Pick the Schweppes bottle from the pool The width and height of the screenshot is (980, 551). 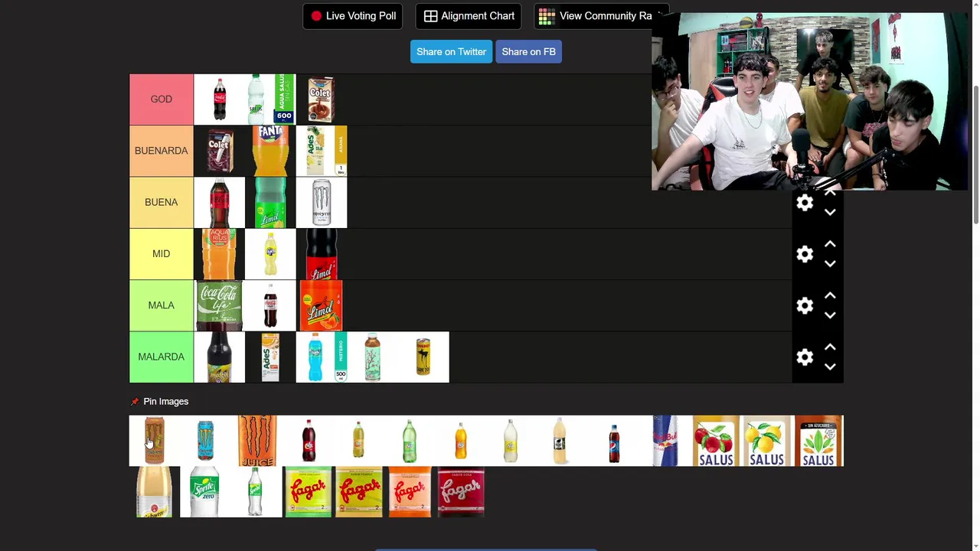click(155, 492)
